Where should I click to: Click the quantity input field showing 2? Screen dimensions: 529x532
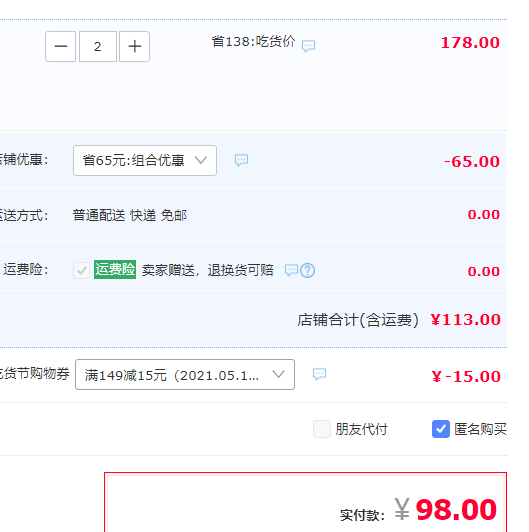coord(98,46)
